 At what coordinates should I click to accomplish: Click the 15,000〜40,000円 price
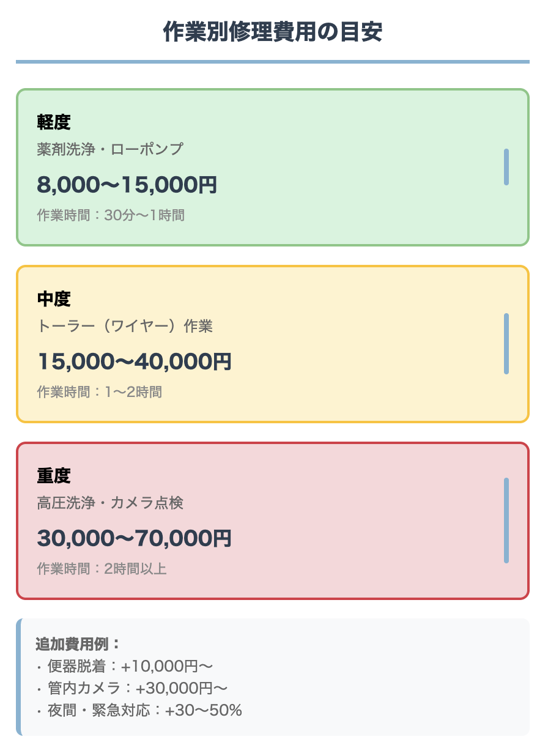click(x=135, y=361)
